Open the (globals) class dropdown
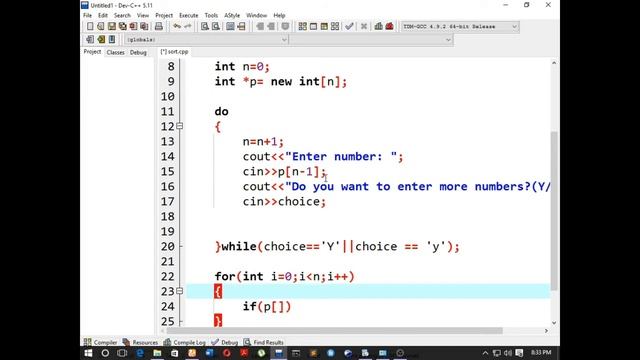The height and width of the screenshot is (360, 640). [x=206, y=40]
